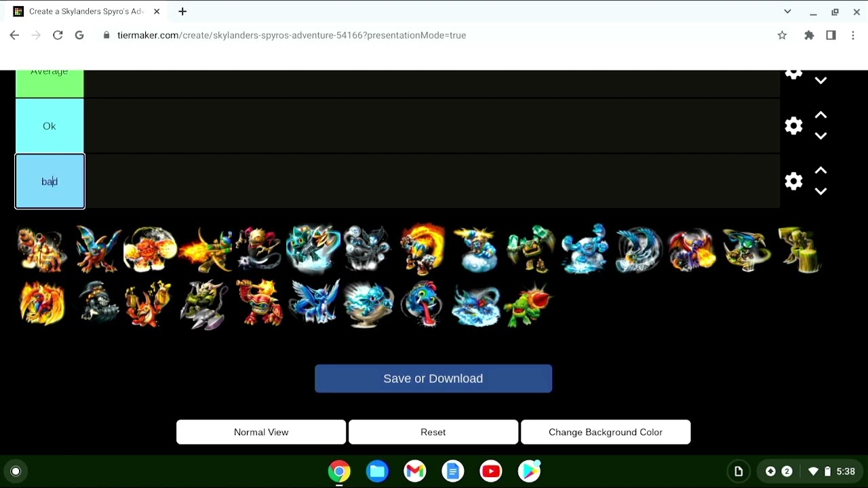This screenshot has height=488, width=868.
Task: Open a new browser tab
Action: pyautogui.click(x=182, y=12)
